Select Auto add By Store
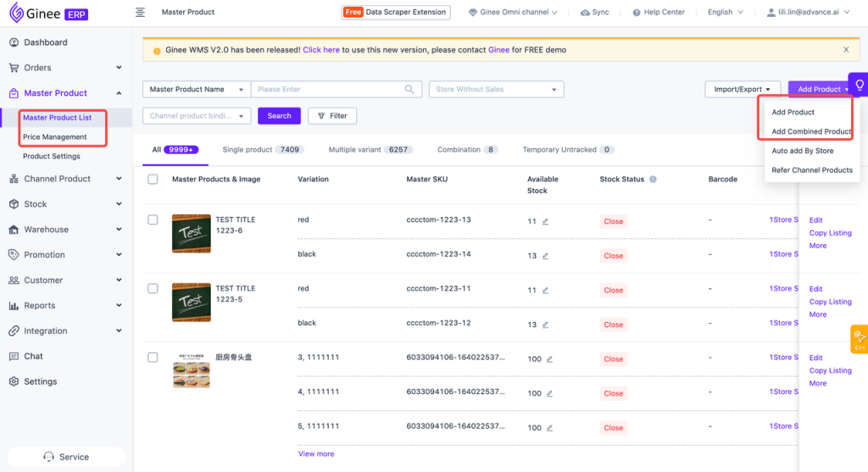The height and width of the screenshot is (472, 868). click(x=802, y=151)
